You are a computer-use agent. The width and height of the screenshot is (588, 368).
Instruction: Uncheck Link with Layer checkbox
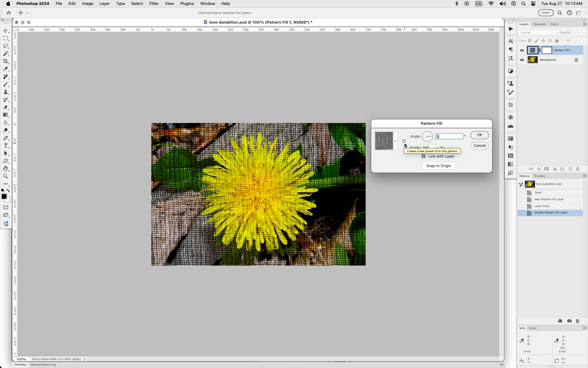pos(424,156)
